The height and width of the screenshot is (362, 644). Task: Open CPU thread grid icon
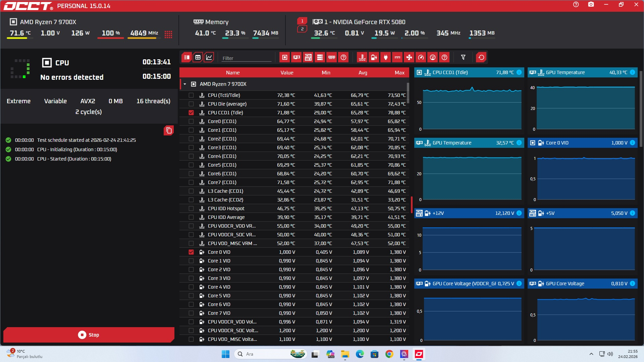(x=168, y=34)
